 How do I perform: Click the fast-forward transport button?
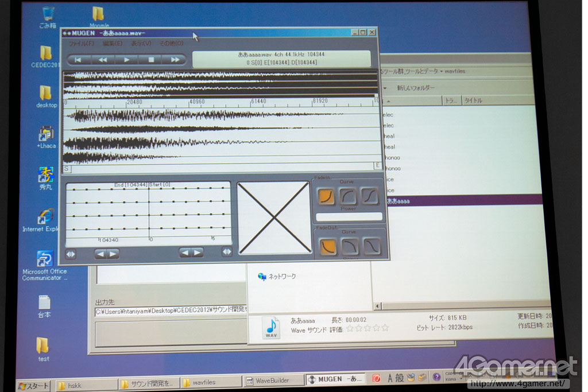(x=175, y=60)
